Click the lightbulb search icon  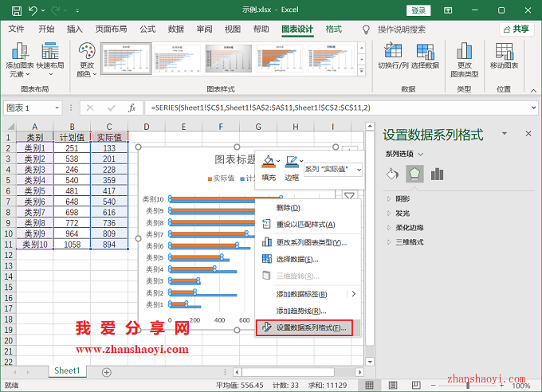[366, 29]
